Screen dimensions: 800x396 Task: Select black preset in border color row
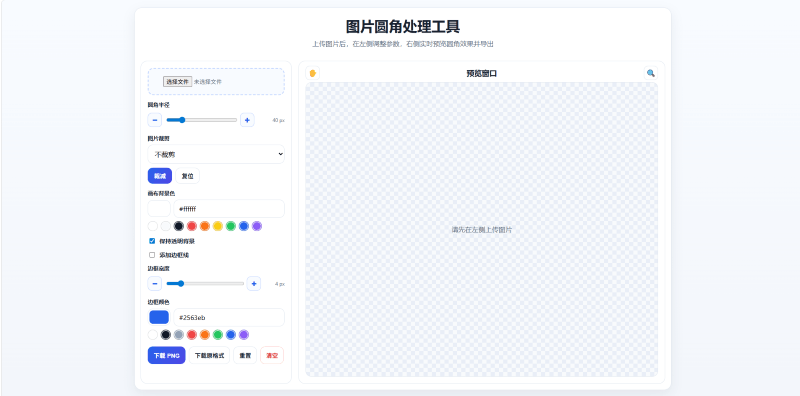pyautogui.click(x=166, y=335)
